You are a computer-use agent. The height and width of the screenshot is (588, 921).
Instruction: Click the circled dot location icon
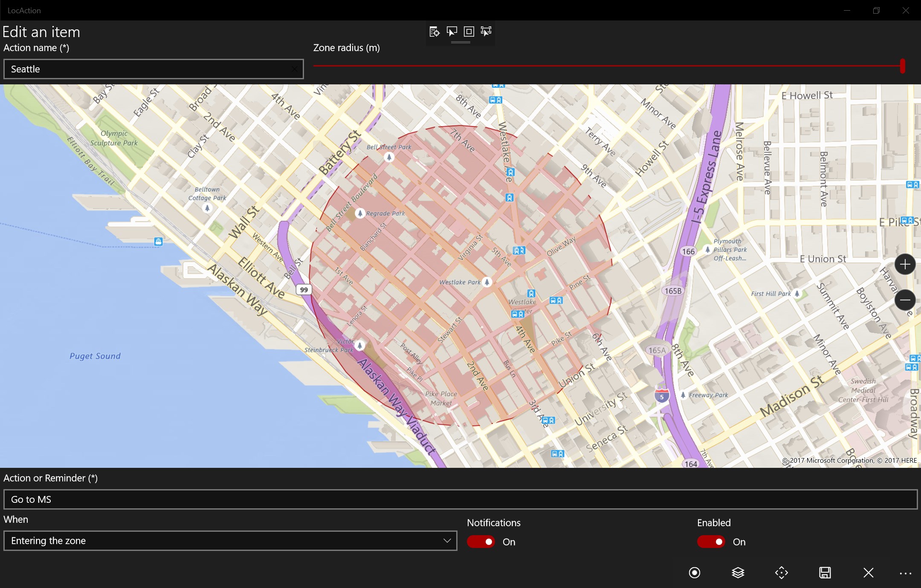tap(694, 573)
